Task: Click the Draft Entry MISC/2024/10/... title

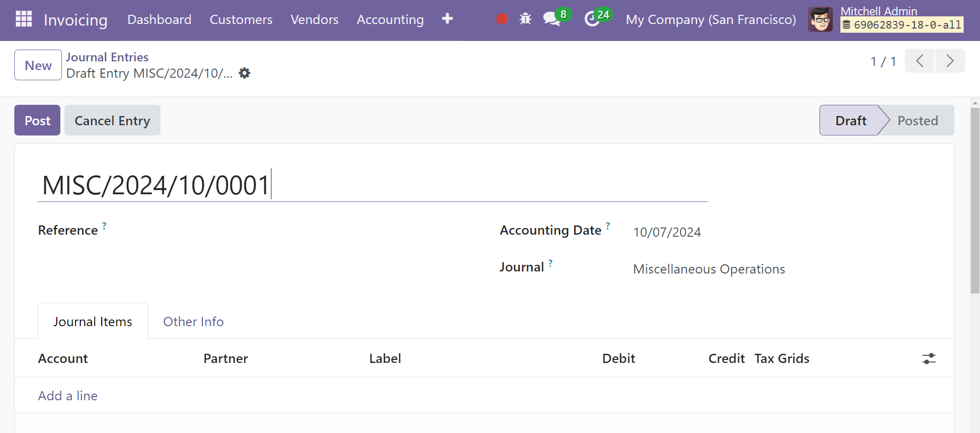Action: pos(149,73)
